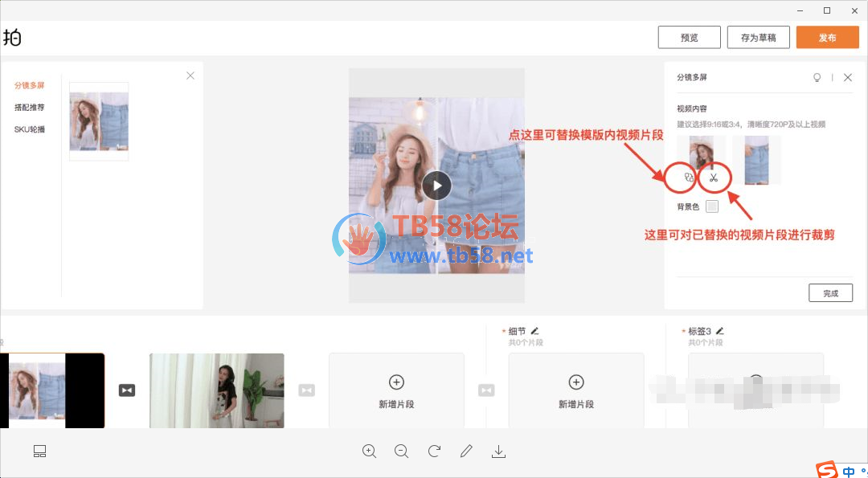868x478 pixels.
Task: Select the split-screen template thumbnail
Action: 99,121
